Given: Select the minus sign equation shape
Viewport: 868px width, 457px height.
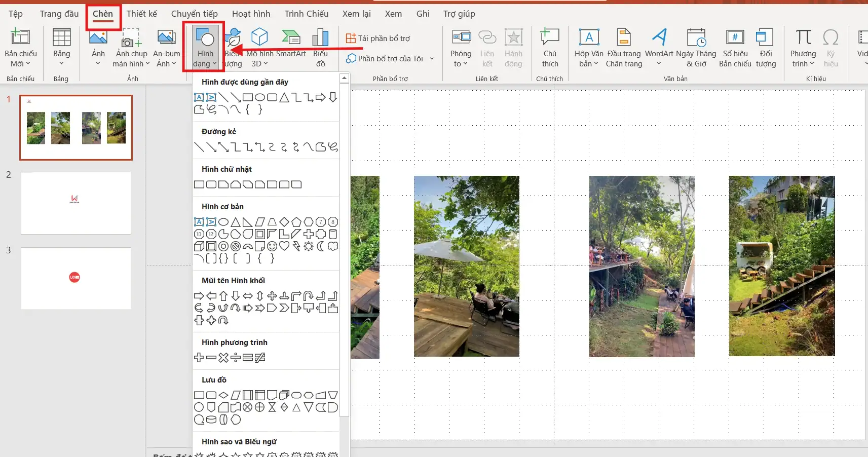Looking at the screenshot, I should point(211,358).
